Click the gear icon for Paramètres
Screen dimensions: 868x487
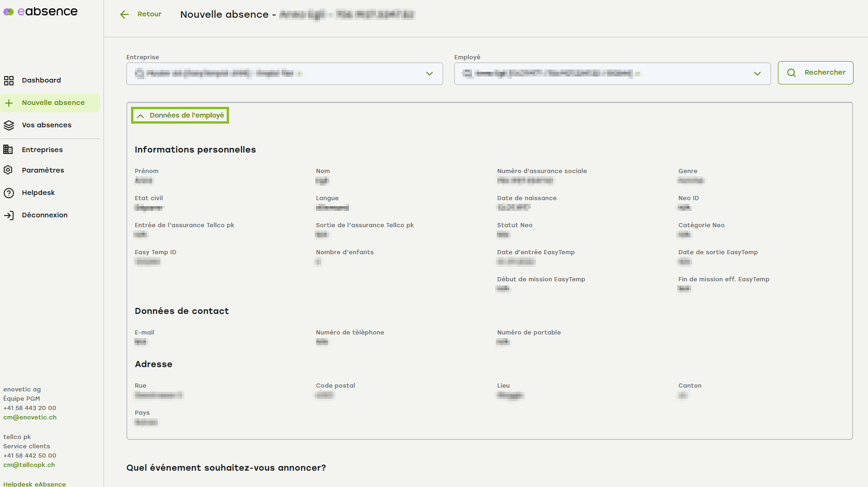(x=8, y=170)
